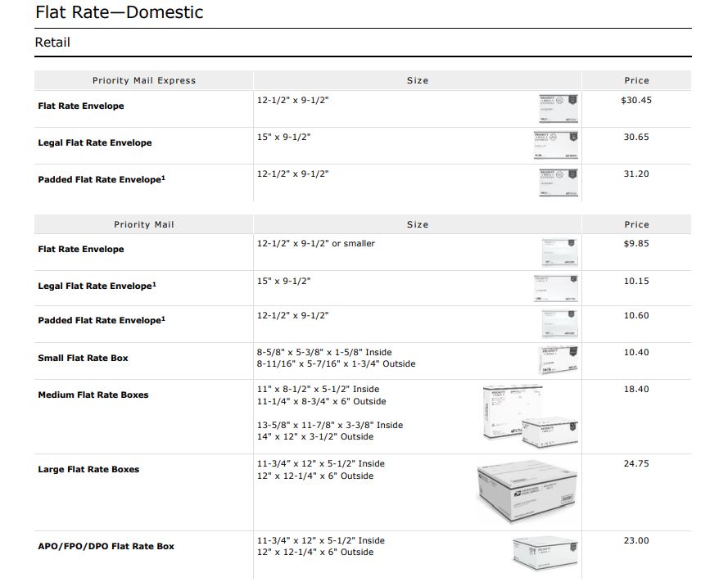The image size is (728, 582).
Task: Click the Legal Flat Rate Envelope image under Express
Action: pyautogui.click(x=558, y=145)
